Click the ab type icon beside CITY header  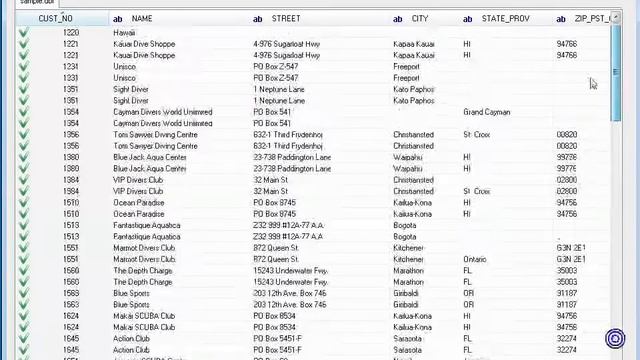click(x=398, y=19)
